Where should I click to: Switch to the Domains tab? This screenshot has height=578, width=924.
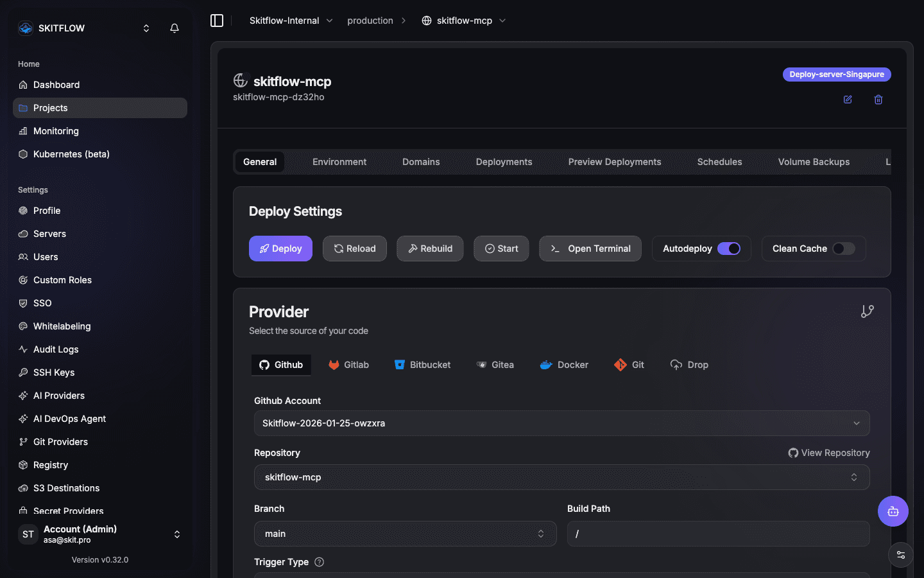[x=421, y=162]
